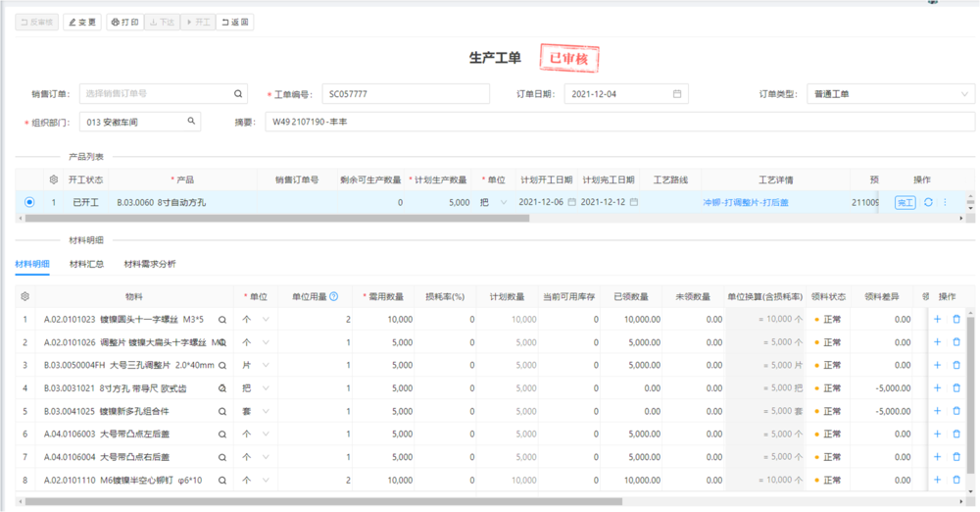Expand unit dropdown for A.02.0101023 row
This screenshot has width=980, height=512.
pyautogui.click(x=266, y=319)
